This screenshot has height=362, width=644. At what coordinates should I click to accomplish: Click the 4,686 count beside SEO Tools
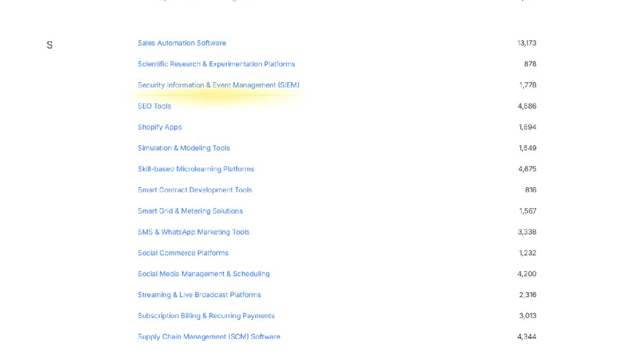click(526, 106)
